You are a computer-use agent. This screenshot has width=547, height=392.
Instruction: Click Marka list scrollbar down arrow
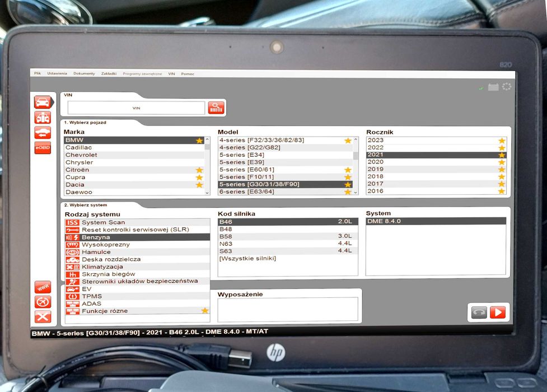click(x=207, y=193)
